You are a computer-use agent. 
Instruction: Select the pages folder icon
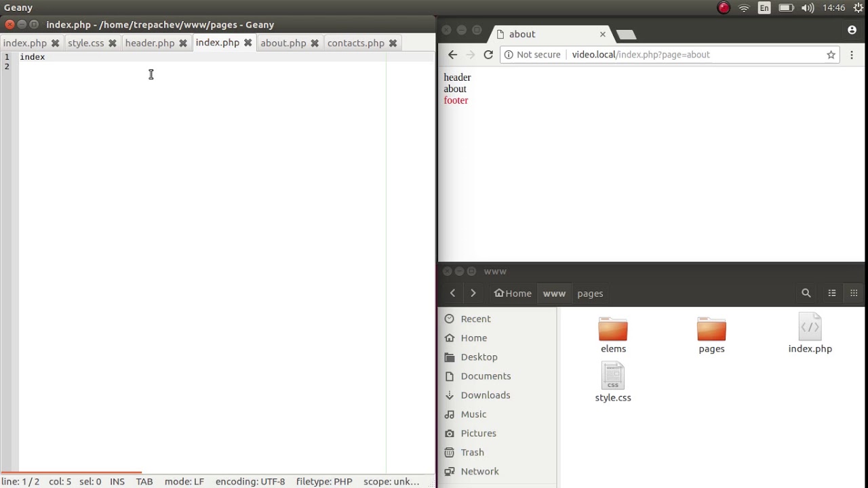(711, 329)
